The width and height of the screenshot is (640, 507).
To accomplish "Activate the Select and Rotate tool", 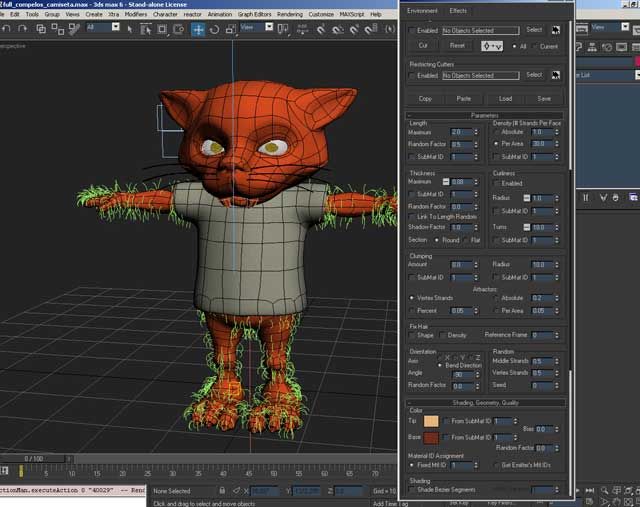I will [x=214, y=29].
